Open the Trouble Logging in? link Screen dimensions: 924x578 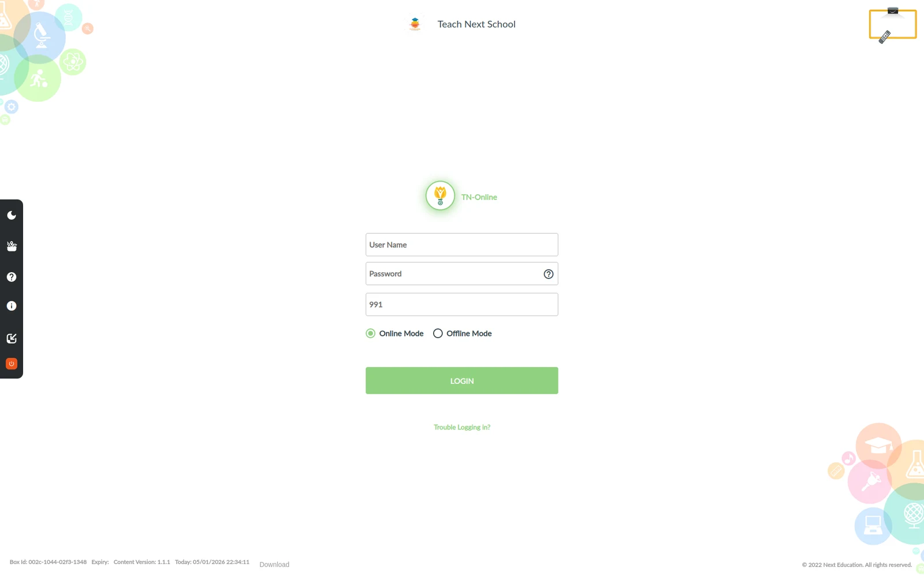coord(462,427)
